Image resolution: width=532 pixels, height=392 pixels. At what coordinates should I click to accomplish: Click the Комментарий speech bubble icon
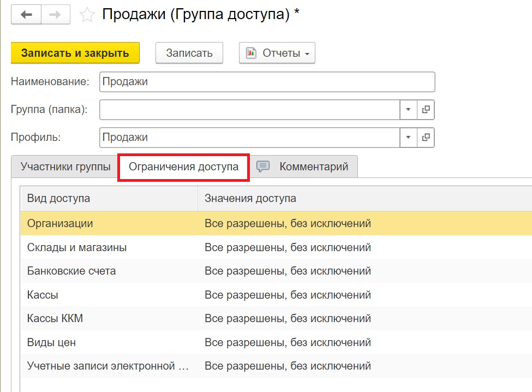263,167
